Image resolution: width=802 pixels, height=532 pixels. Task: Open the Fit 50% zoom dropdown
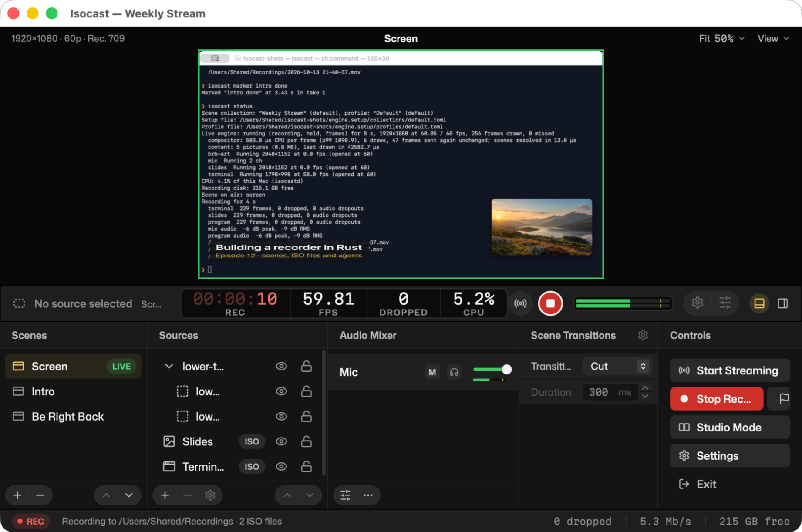pos(721,38)
